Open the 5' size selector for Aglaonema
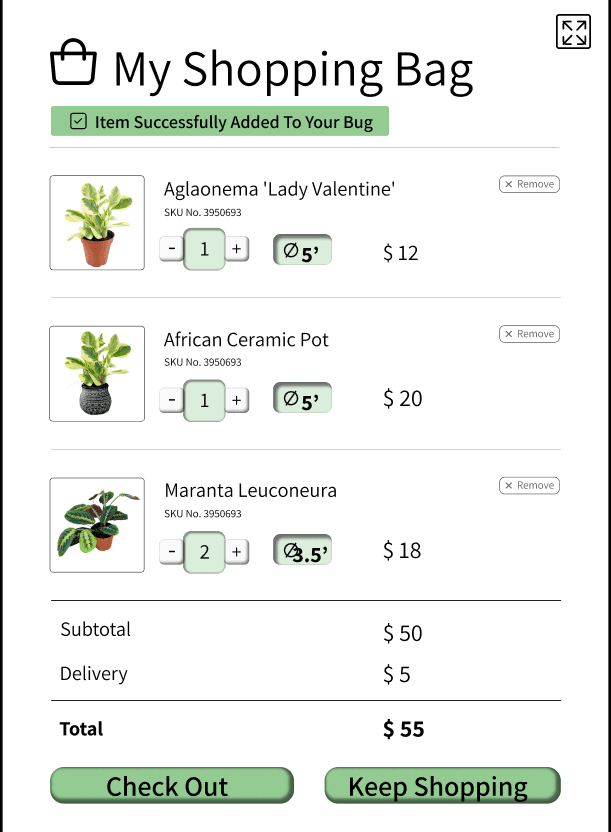The image size is (611, 832). point(302,249)
